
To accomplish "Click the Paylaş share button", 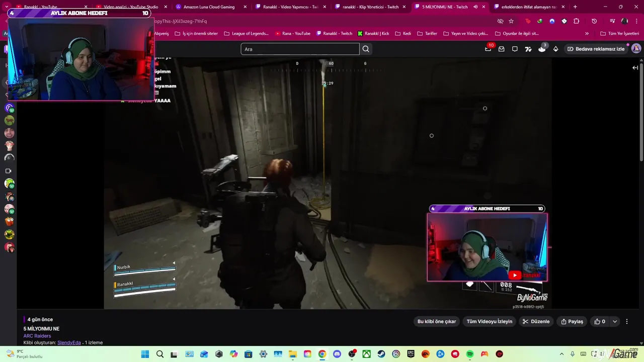I will 572,321.
